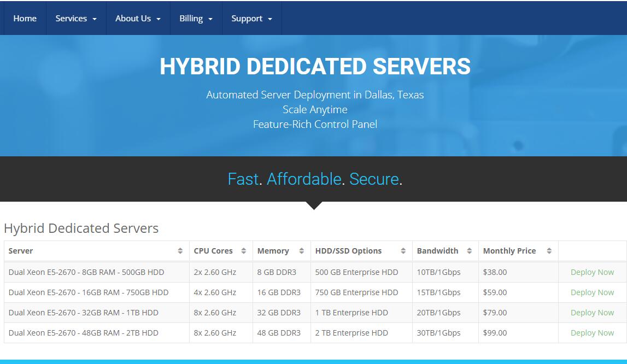Image resolution: width=627 pixels, height=364 pixels.
Task: Expand the Services dropdown menu
Action: coord(75,18)
